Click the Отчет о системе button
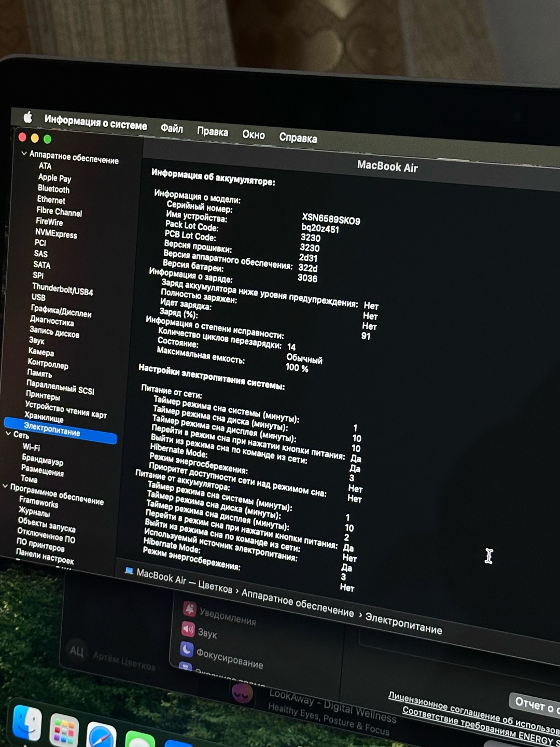Screen dimensions: 560x747 pyautogui.click(x=535, y=704)
